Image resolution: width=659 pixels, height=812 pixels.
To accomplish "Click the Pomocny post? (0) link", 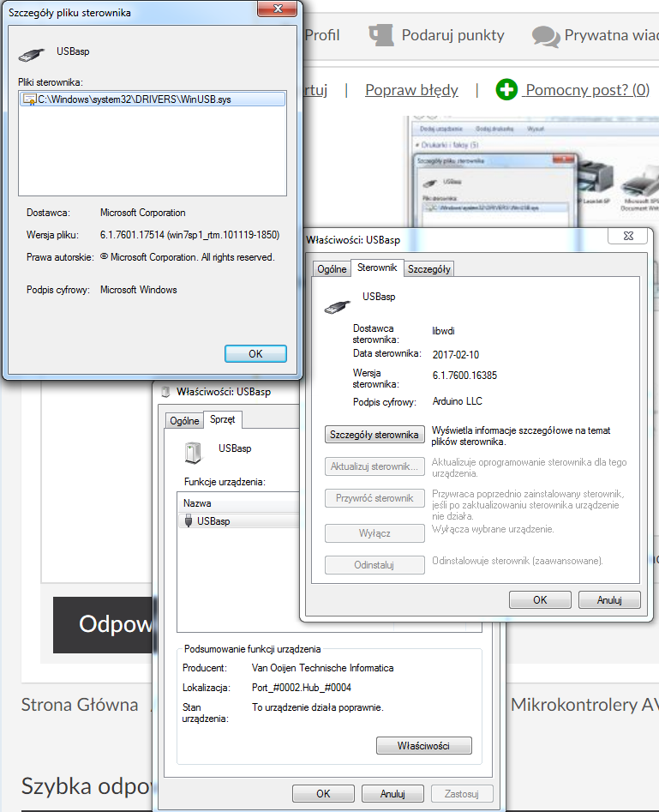I will [588, 89].
